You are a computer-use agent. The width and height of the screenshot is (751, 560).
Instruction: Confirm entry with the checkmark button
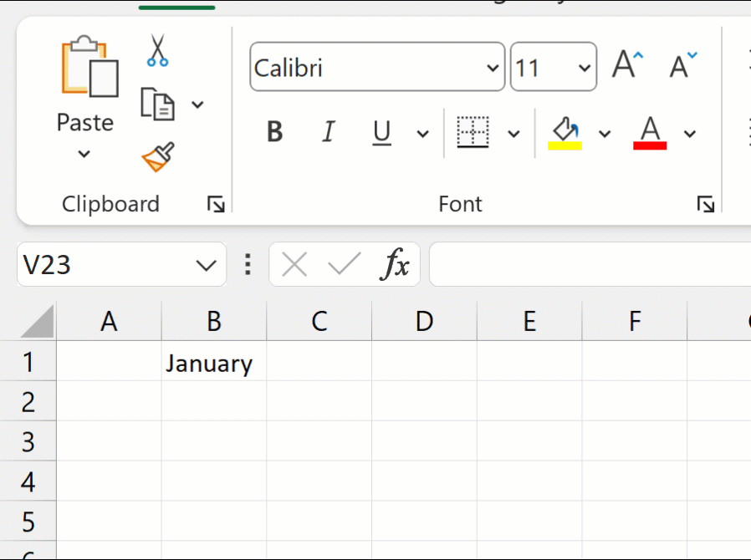pyautogui.click(x=344, y=264)
